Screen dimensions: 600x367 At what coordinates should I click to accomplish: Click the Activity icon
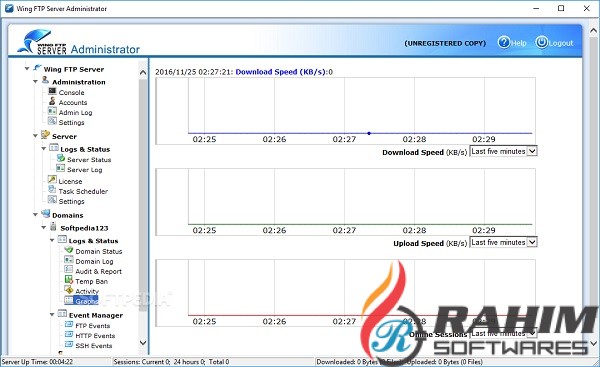[69, 290]
